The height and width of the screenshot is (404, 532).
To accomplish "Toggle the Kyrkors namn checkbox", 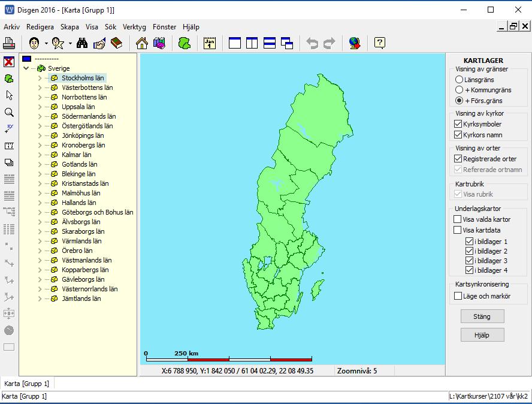I will [x=458, y=135].
